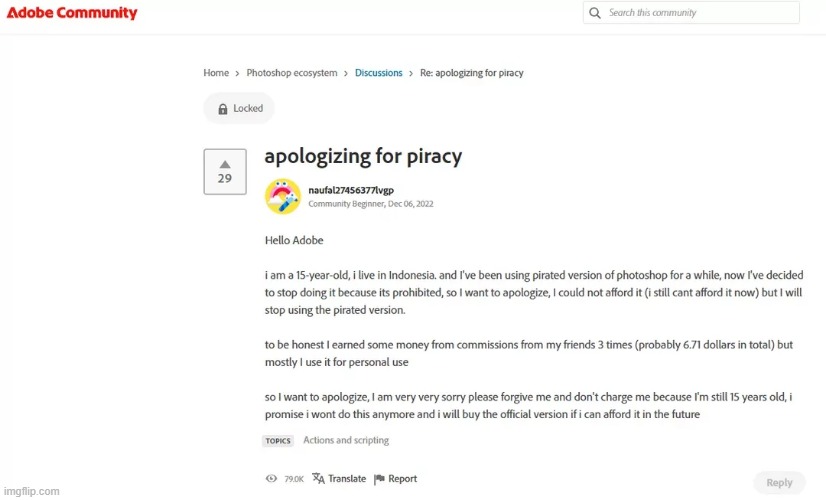Viewport: 826px width, 500px height.
Task: Click the Report flag icon
Action: coord(379,479)
